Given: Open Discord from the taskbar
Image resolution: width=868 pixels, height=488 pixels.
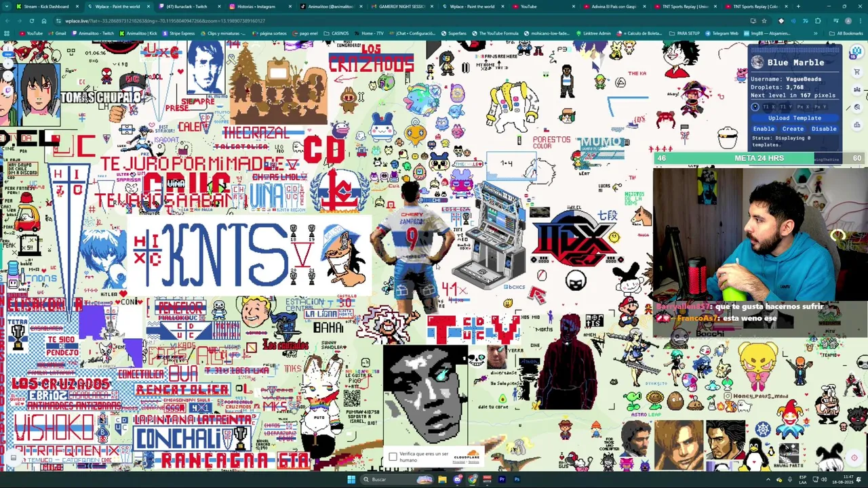Looking at the screenshot, I should pyautogui.click(x=458, y=479).
